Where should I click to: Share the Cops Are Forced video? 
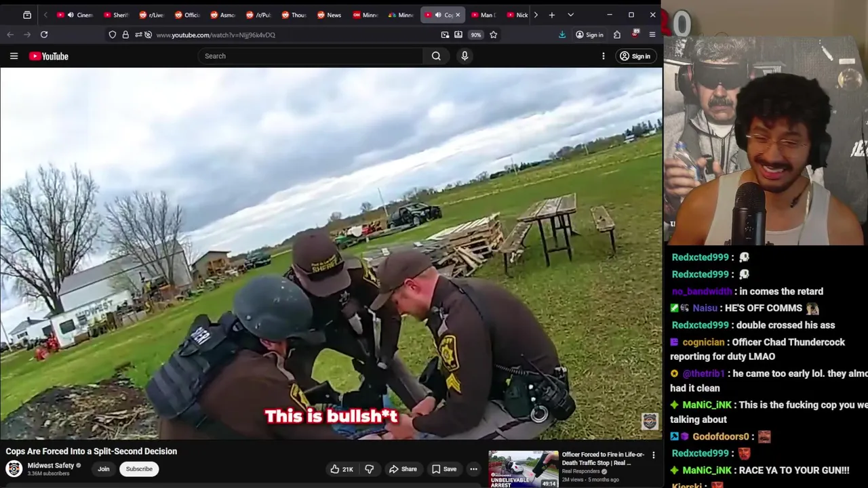point(403,469)
